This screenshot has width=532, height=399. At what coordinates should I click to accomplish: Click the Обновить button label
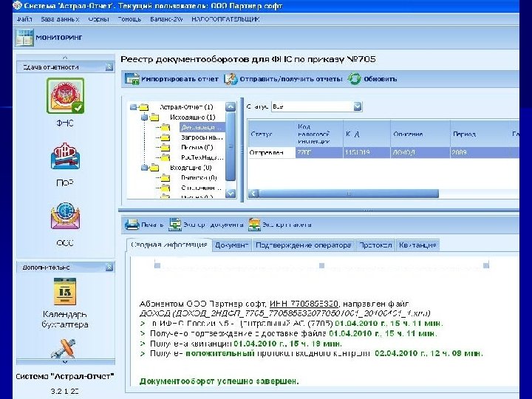pyautogui.click(x=381, y=79)
